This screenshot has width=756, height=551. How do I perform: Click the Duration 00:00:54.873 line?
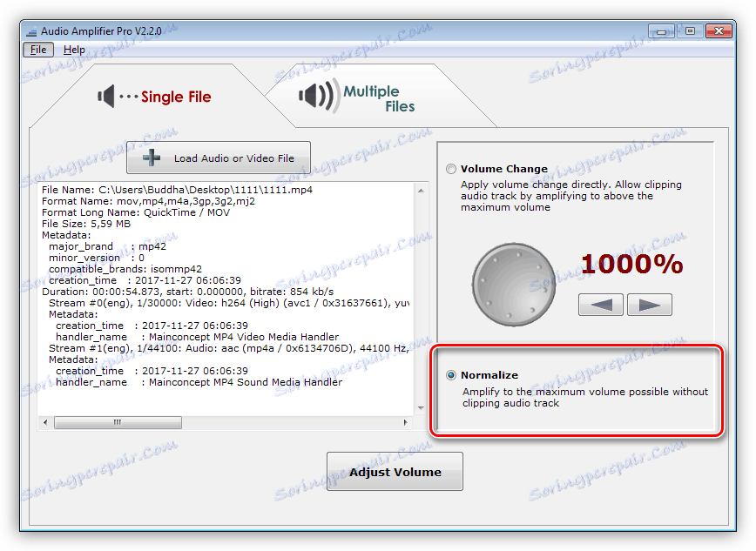pos(187,292)
